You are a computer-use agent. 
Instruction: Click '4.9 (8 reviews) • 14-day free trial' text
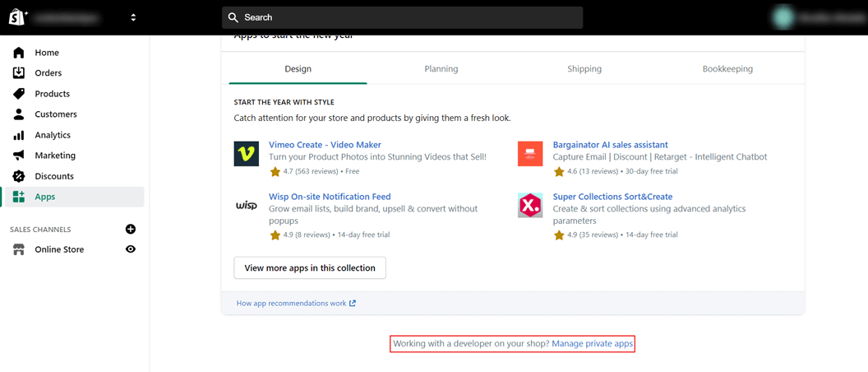(x=336, y=235)
